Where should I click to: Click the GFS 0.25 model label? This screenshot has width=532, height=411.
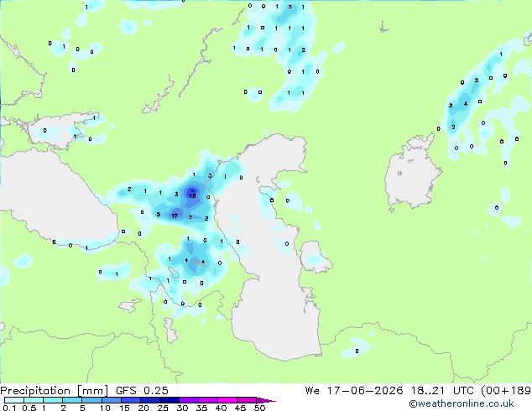[142, 391]
